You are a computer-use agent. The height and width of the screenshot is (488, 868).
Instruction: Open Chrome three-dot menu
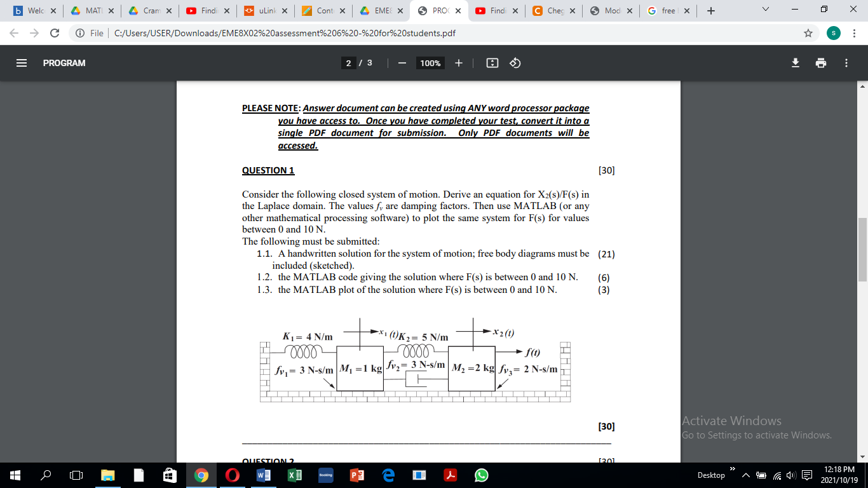(x=855, y=33)
